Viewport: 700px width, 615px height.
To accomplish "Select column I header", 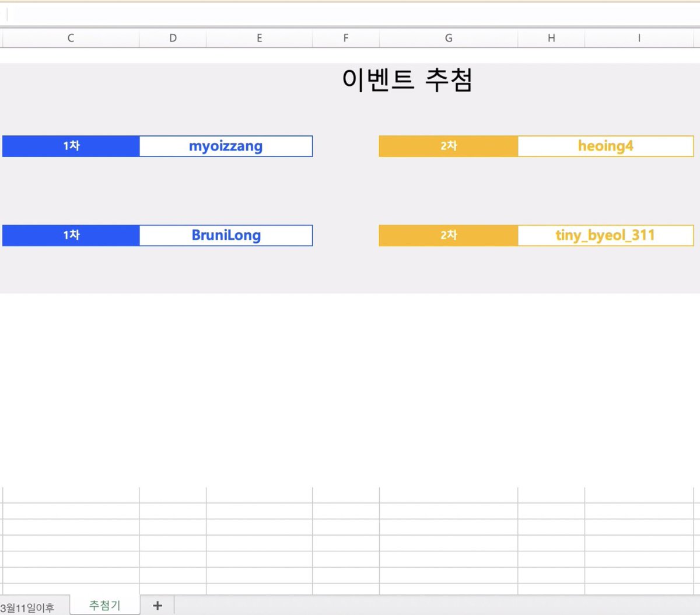I will coord(639,38).
